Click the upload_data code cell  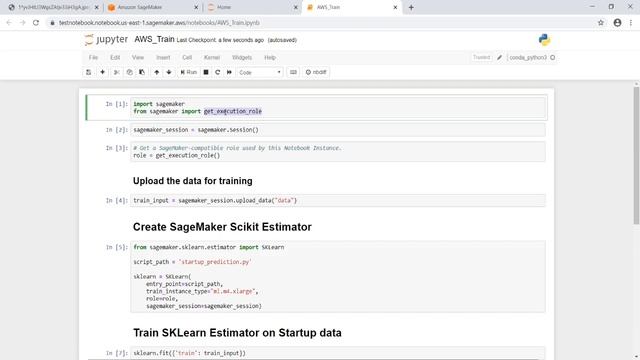coord(338,200)
